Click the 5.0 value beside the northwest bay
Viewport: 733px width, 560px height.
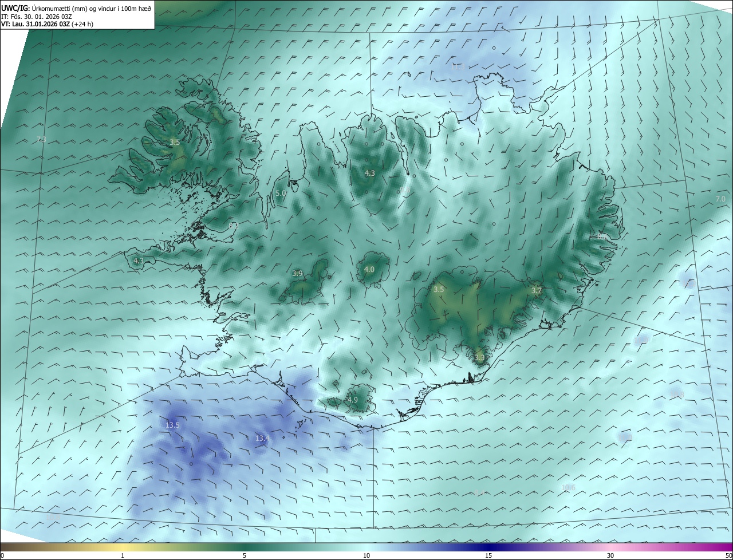coord(281,194)
